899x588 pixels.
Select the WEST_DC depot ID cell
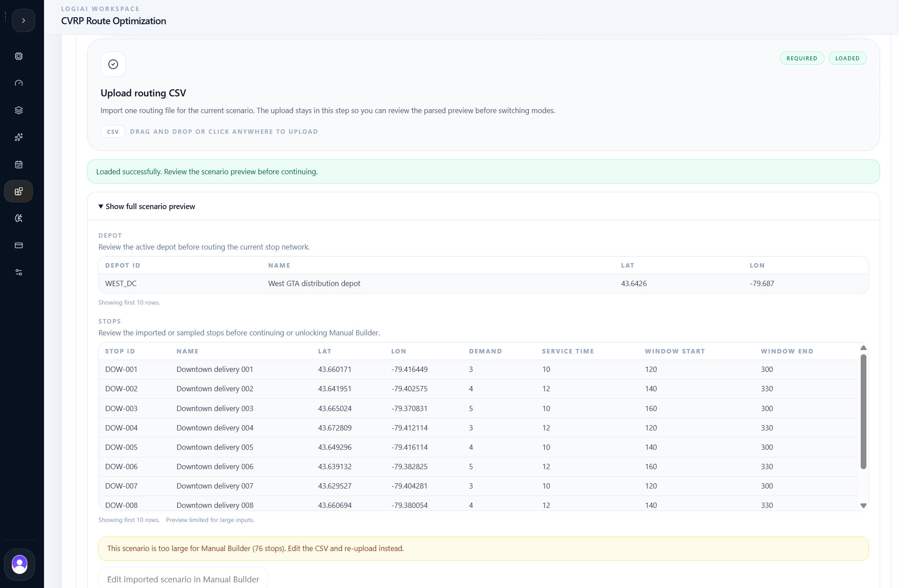coord(121,283)
